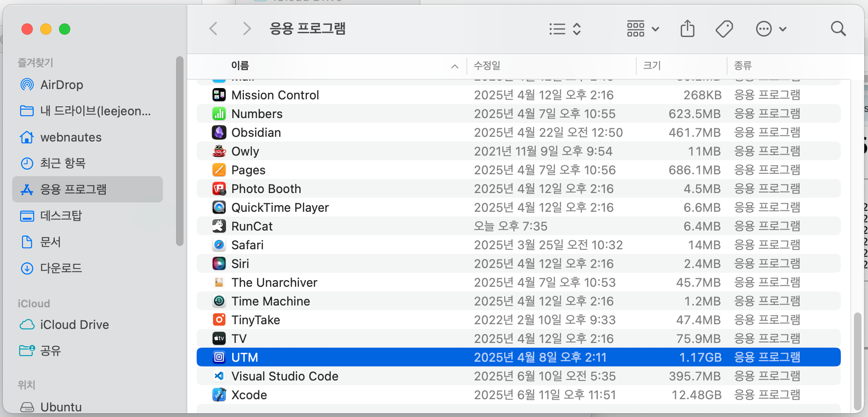Click The Unarchiver app icon
Viewport: 868px width, 417px height.
(x=219, y=283)
